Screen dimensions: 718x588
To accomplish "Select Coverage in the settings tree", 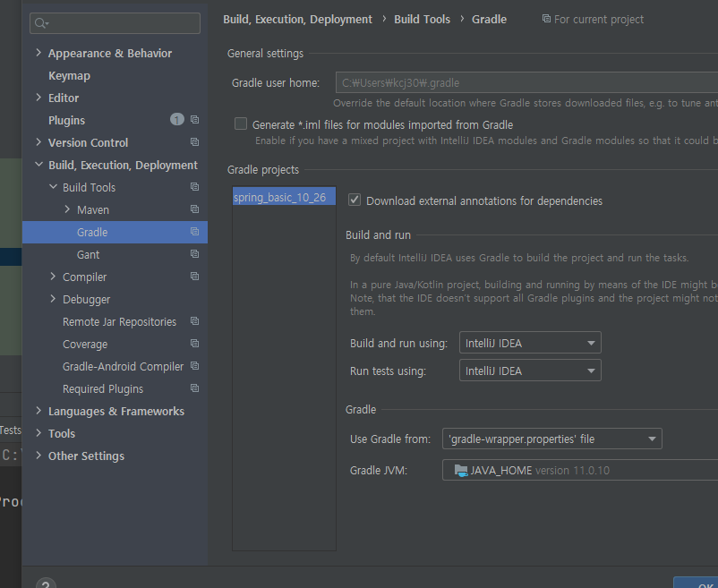I will 85,344.
